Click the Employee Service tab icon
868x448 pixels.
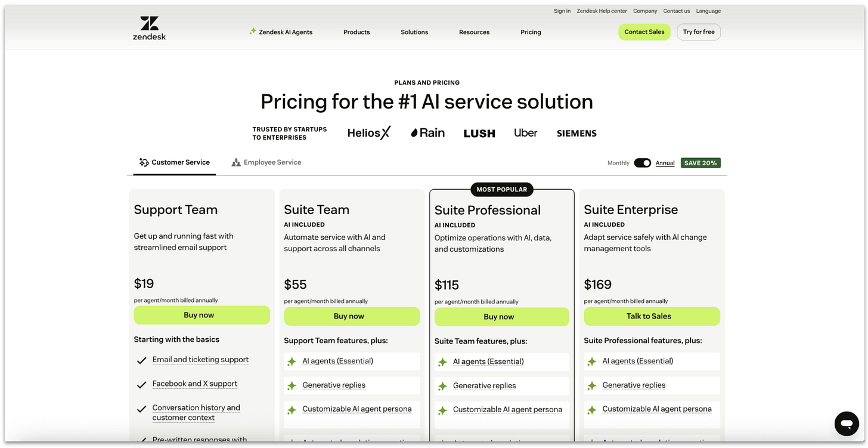pyautogui.click(x=236, y=162)
